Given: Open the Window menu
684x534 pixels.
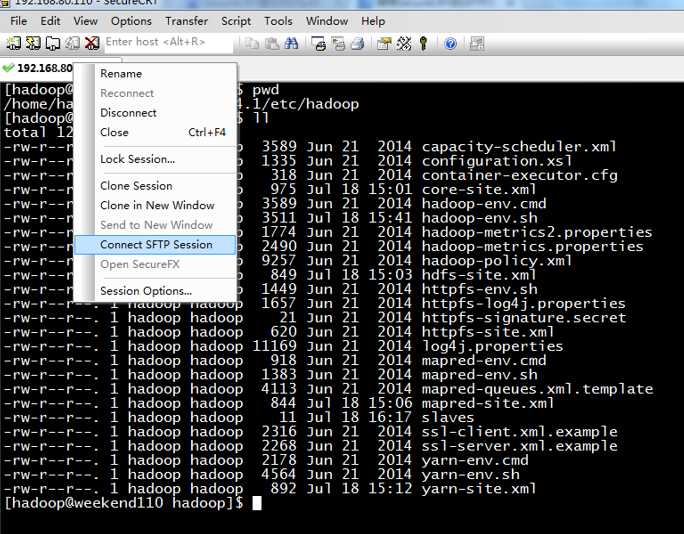Looking at the screenshot, I should (x=327, y=21).
